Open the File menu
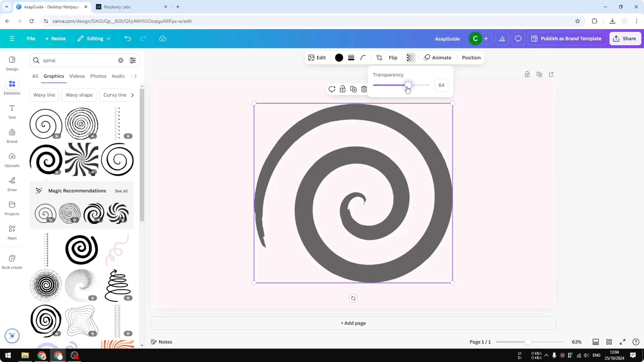This screenshot has width=644, height=362. click(31, 38)
